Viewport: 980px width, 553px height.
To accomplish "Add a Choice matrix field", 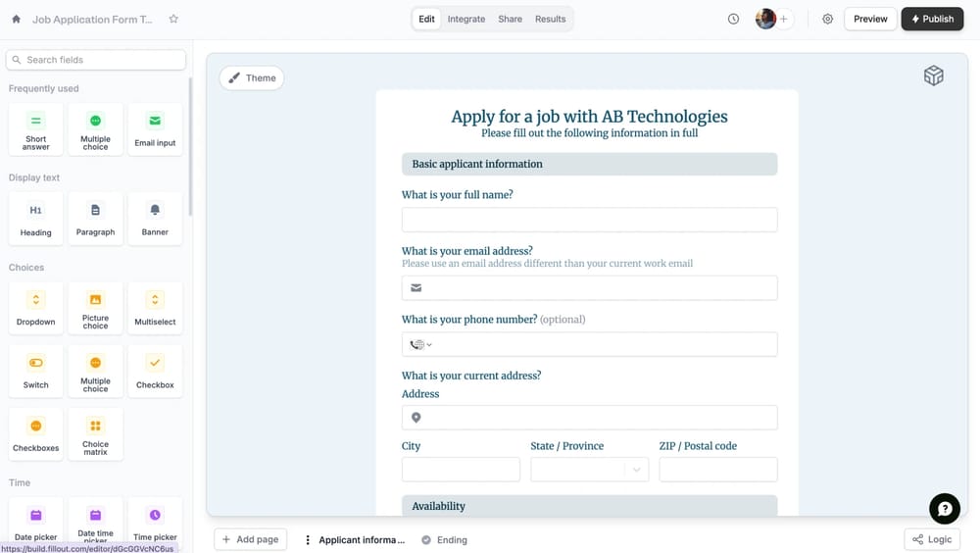I will pyautogui.click(x=95, y=433).
